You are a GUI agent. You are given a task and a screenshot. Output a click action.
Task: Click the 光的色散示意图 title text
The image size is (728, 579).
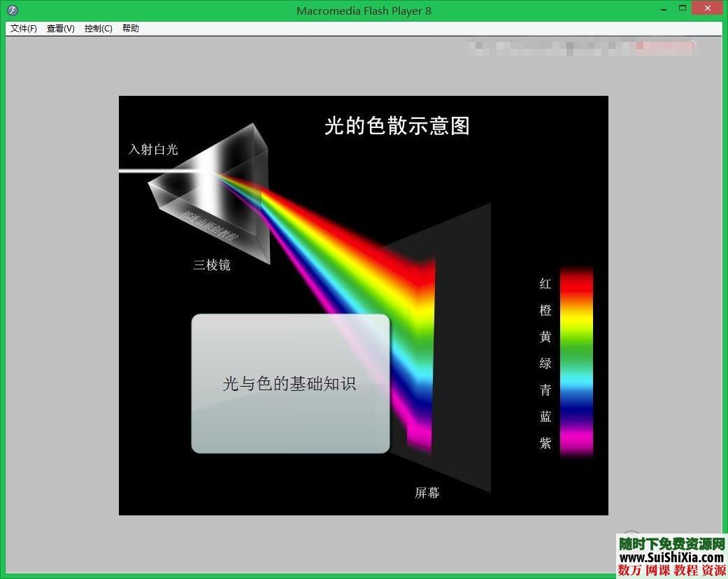(396, 126)
